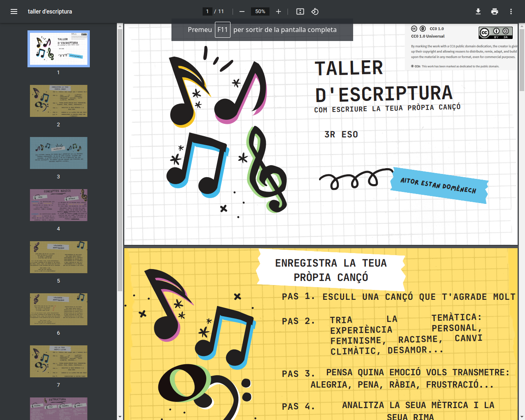Click the zoom out minus icon
This screenshot has width=525, height=420.
[x=242, y=11]
